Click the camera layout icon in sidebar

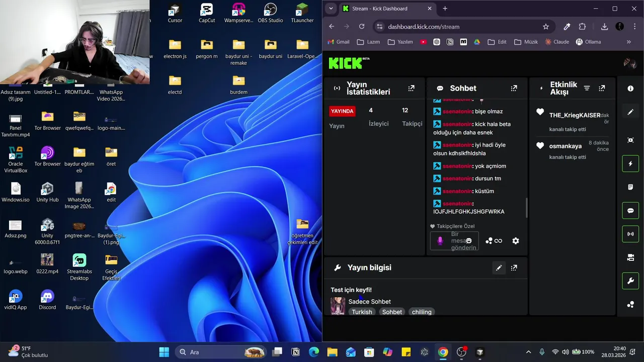tap(630, 257)
